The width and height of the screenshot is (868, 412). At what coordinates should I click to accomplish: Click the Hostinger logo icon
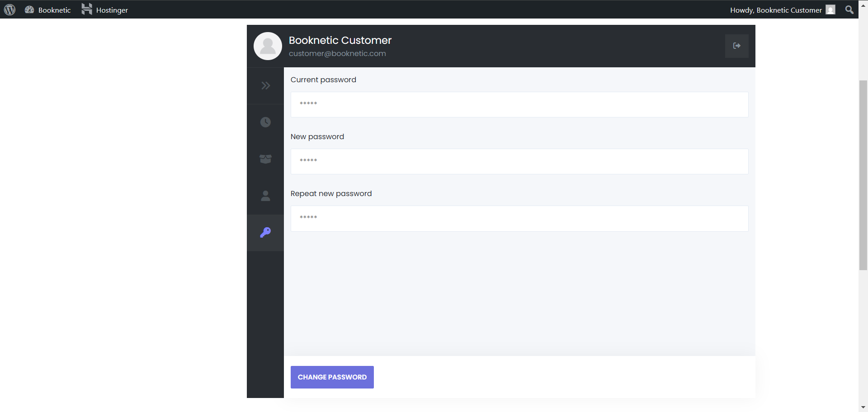coord(87,9)
